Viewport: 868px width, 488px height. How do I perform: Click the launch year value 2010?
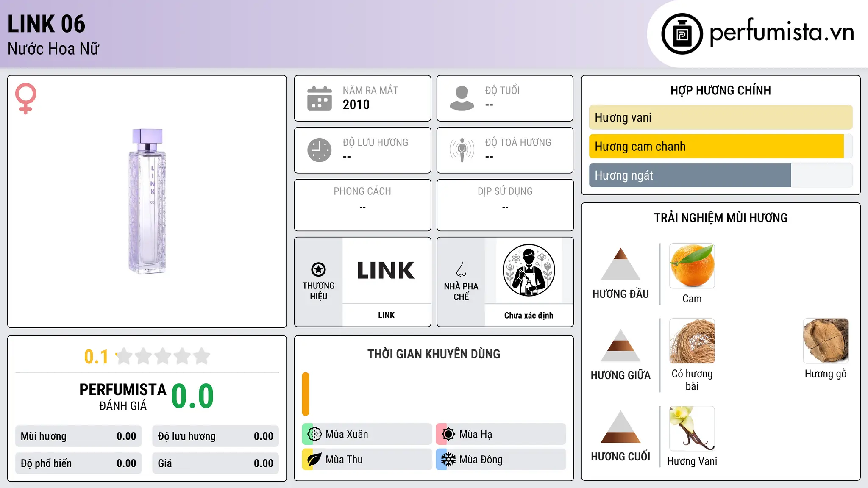pos(356,105)
